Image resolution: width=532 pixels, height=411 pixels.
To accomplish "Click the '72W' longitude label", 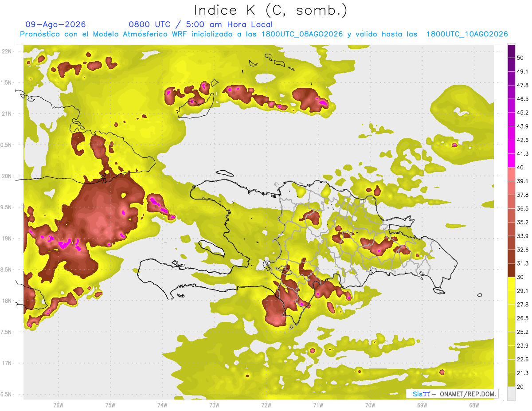I will 266,405.
